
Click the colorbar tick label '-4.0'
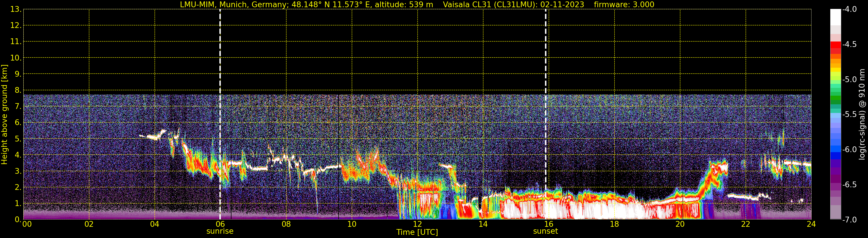[850, 9]
